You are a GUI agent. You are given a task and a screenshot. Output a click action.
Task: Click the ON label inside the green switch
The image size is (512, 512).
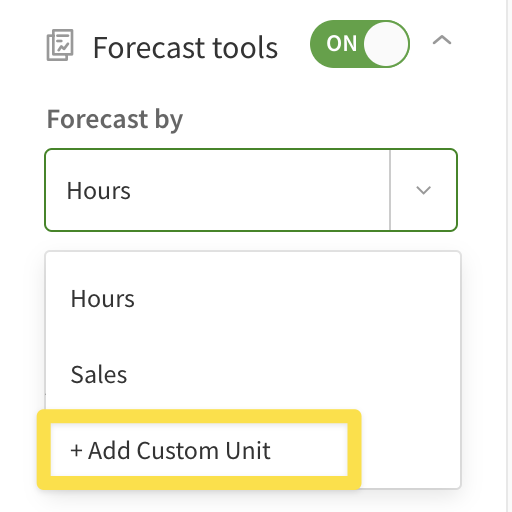342,44
